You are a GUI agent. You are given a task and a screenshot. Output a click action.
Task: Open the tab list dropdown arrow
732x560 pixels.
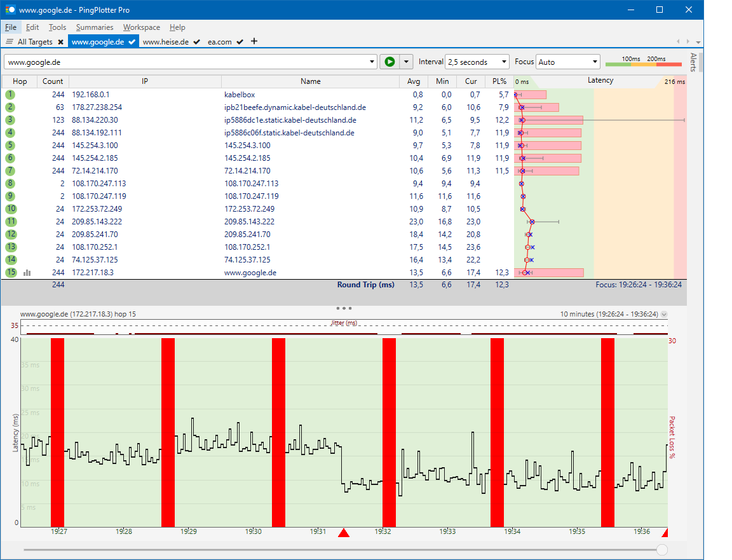(698, 42)
